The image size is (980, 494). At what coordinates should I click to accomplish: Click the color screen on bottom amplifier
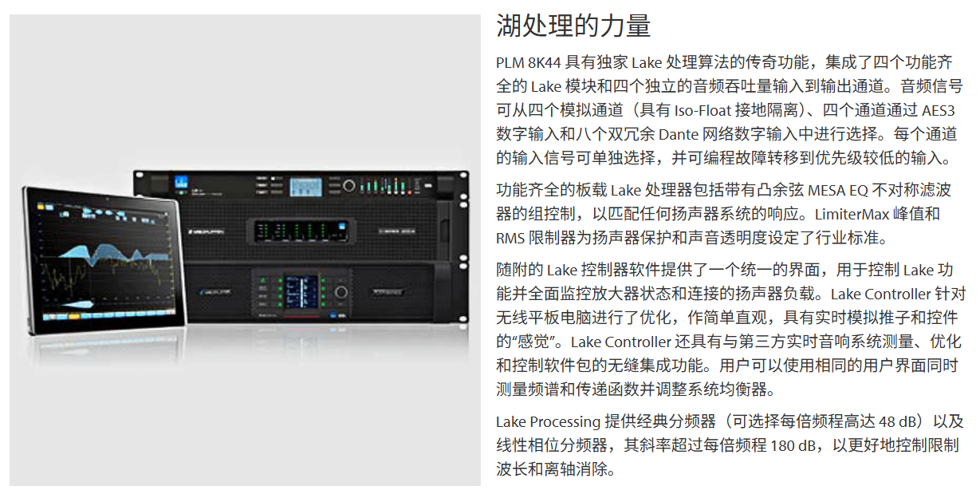tap(301, 291)
